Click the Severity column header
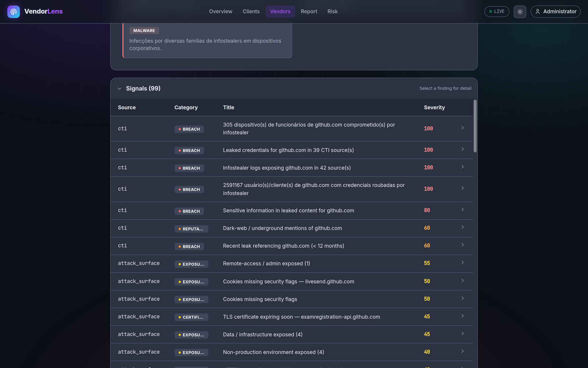This screenshot has height=368, width=588. pos(434,107)
